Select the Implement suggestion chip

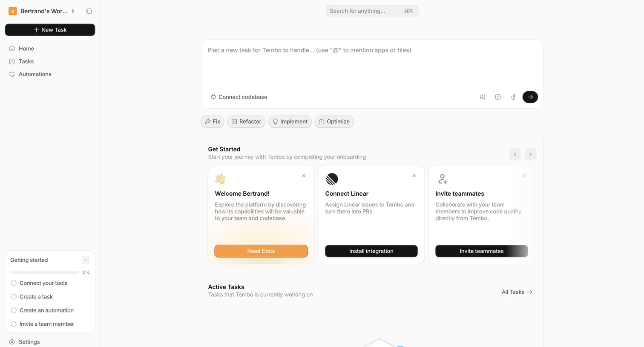[x=290, y=121]
